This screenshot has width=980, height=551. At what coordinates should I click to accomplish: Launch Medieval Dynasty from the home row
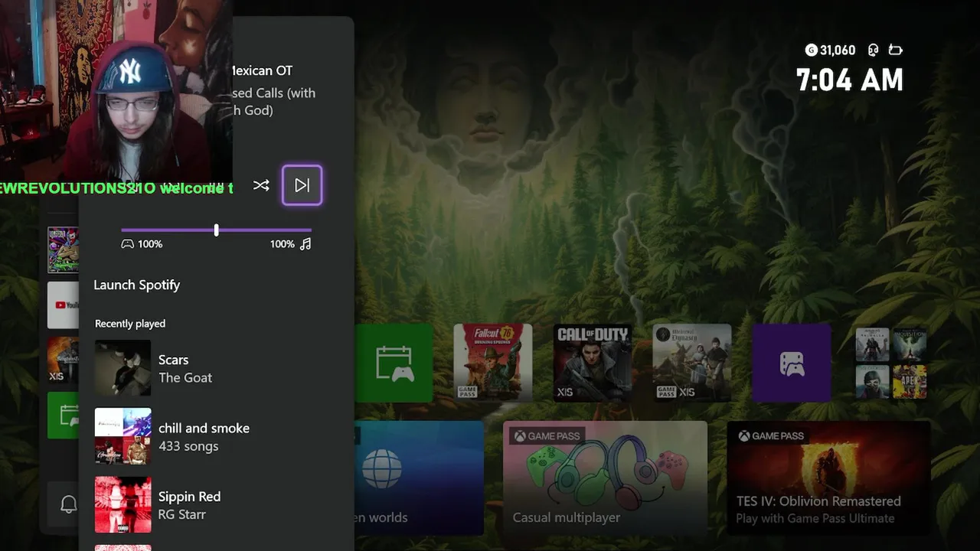tap(692, 363)
